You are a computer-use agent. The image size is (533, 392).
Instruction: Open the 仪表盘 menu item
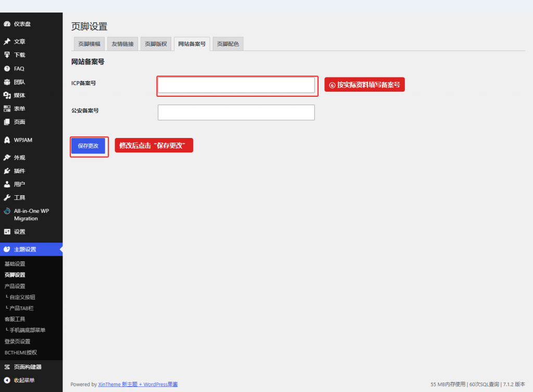point(31,24)
